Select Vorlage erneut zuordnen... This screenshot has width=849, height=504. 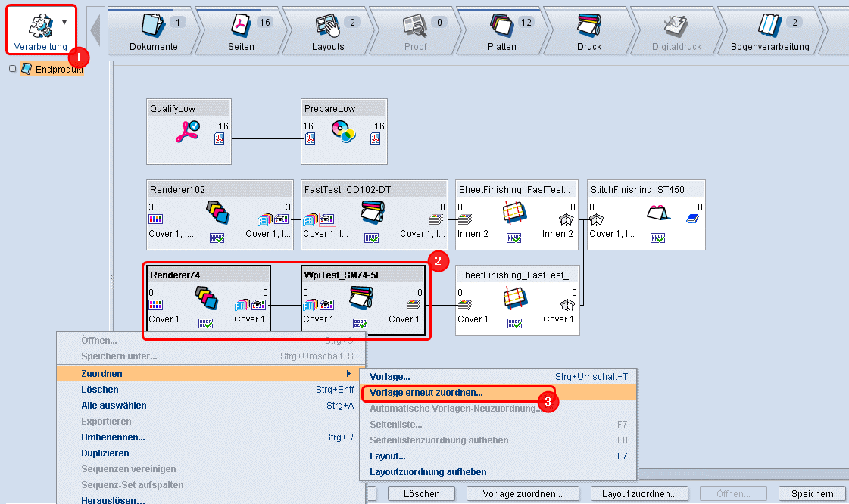tap(498, 393)
